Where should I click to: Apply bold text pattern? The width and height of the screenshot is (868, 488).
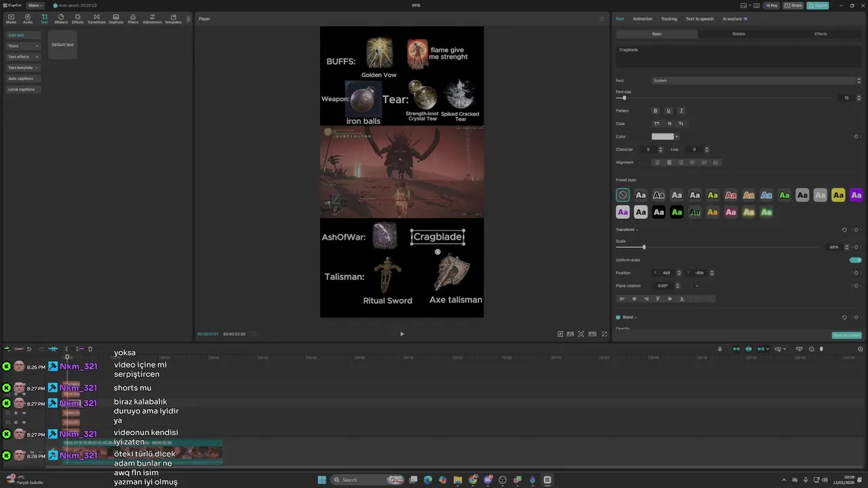(x=655, y=110)
